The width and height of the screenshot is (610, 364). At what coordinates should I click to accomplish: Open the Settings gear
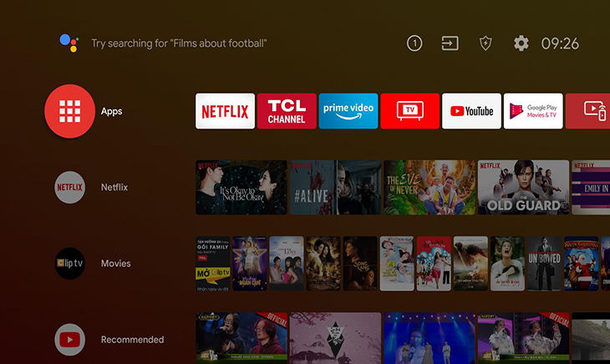coord(521,43)
